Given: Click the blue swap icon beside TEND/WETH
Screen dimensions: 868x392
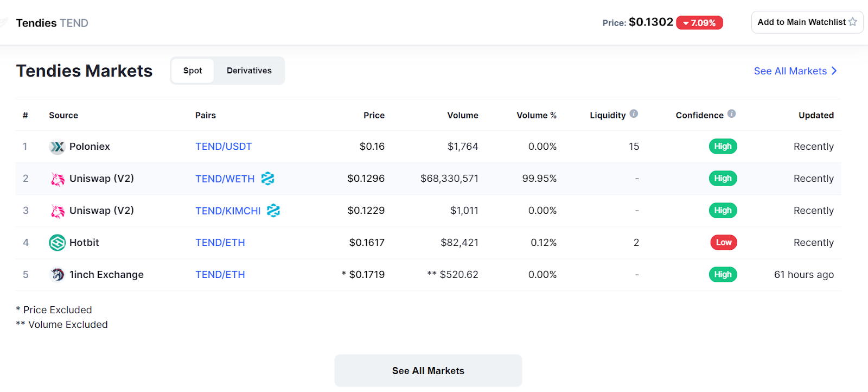Looking at the screenshot, I should [x=267, y=179].
